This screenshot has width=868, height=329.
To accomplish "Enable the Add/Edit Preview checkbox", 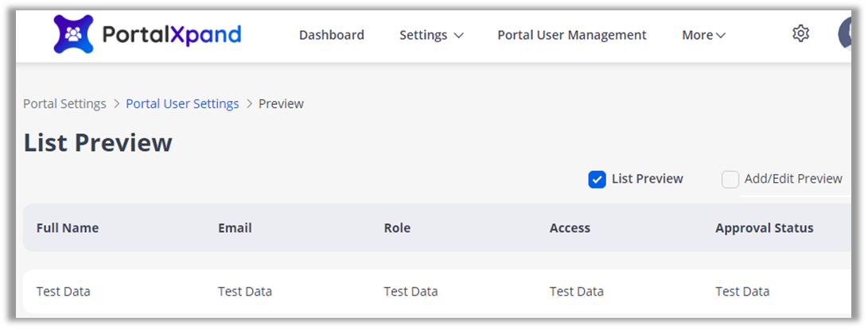I will (x=730, y=180).
